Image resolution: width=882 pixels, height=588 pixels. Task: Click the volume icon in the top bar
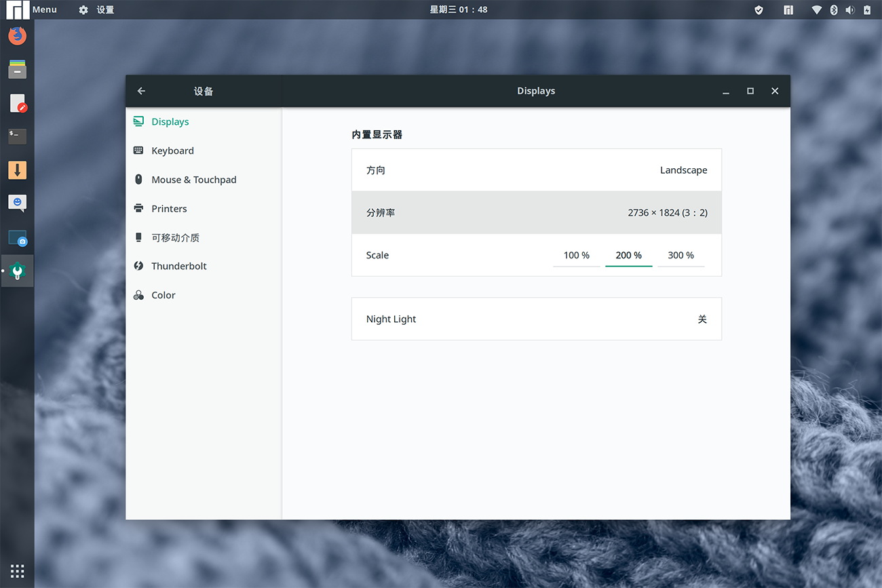coord(850,9)
